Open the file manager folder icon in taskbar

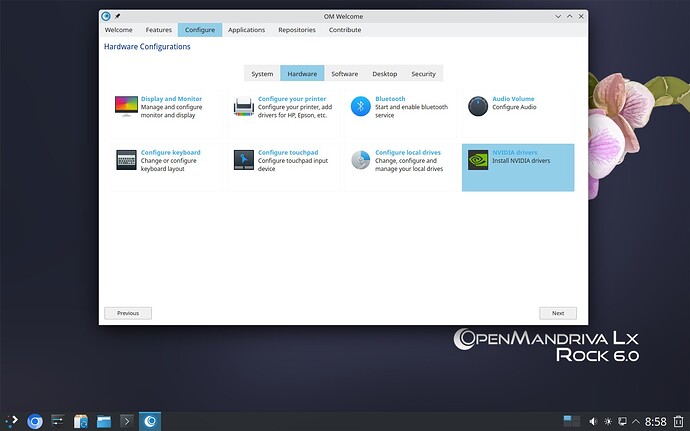(104, 421)
